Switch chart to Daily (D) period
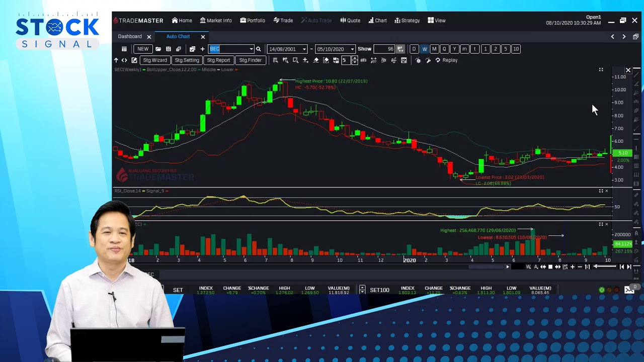 (x=414, y=49)
